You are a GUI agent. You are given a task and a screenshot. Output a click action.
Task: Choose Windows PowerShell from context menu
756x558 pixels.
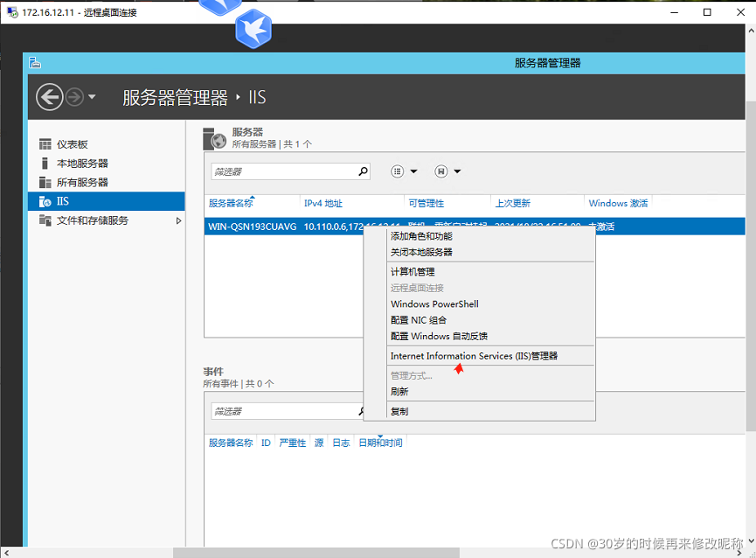point(434,303)
